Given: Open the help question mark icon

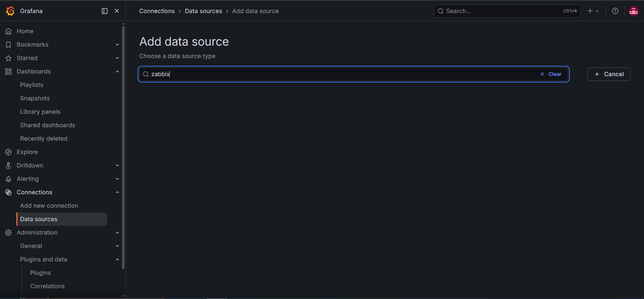Looking at the screenshot, I should point(615,11).
